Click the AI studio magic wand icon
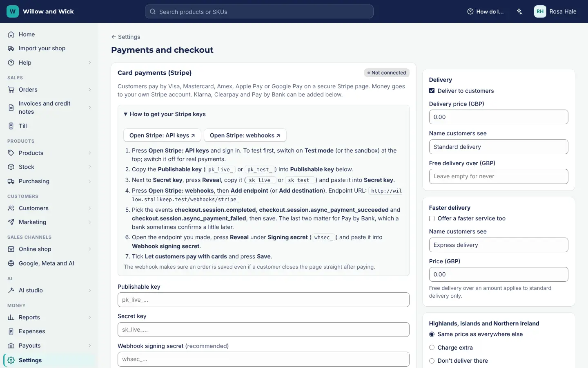588x368 pixels. coord(11,290)
